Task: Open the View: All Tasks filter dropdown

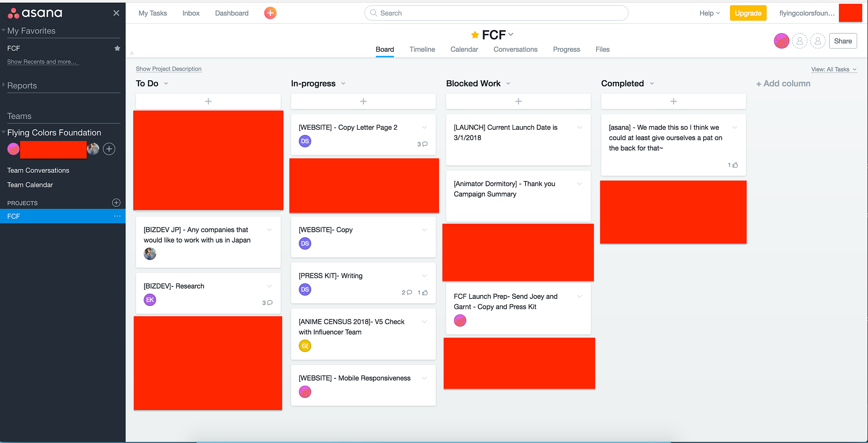Action: point(834,69)
